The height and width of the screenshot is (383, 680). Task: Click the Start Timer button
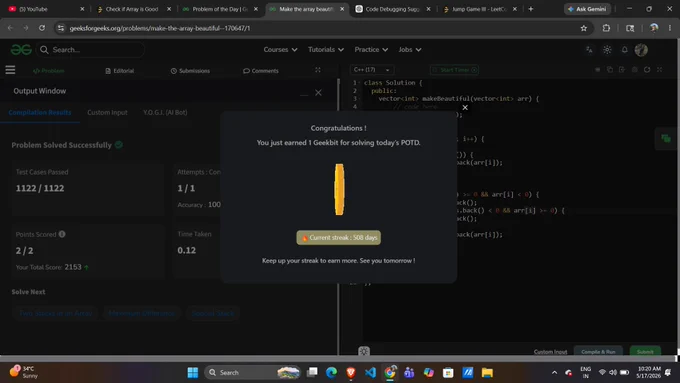pos(454,70)
